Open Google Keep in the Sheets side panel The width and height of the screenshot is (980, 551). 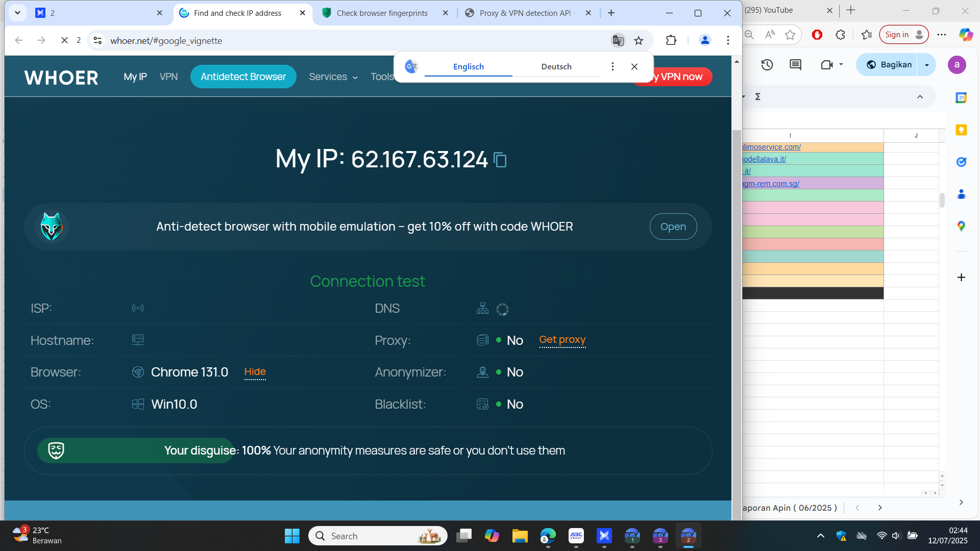pos(961,130)
